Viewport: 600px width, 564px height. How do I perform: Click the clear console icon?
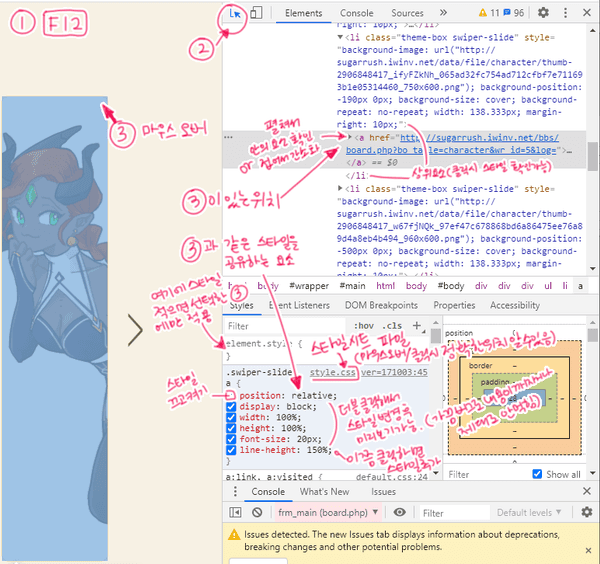point(257,513)
